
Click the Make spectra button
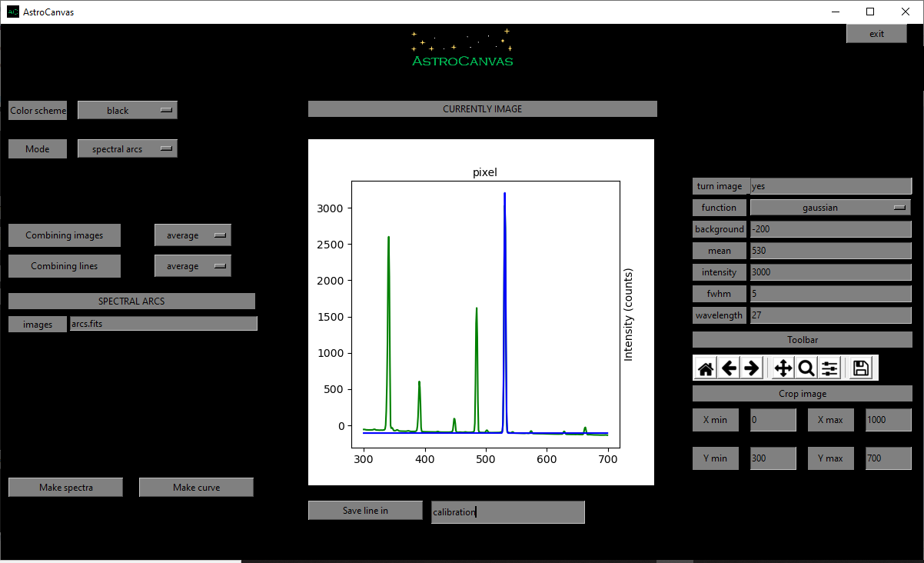click(x=66, y=487)
